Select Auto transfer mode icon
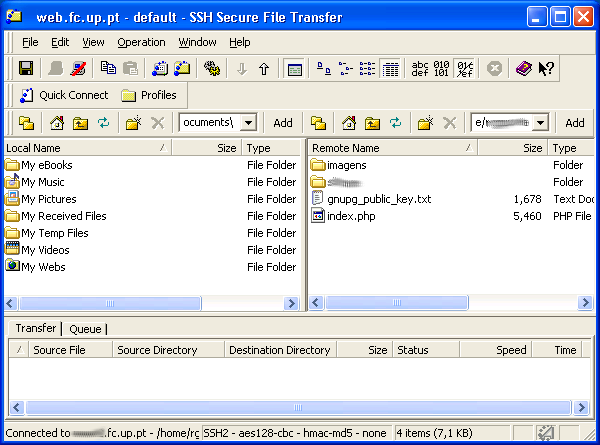 [x=465, y=69]
